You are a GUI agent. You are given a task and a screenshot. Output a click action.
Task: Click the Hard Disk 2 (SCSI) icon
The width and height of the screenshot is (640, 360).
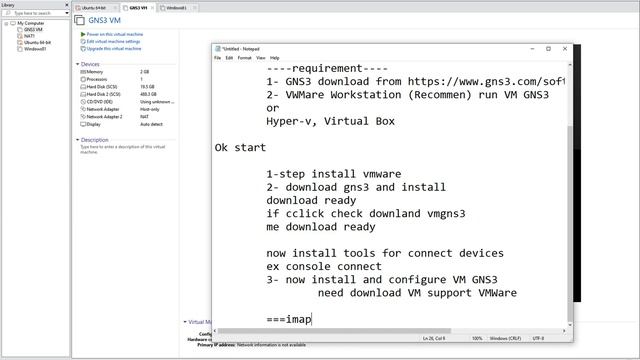(83, 94)
